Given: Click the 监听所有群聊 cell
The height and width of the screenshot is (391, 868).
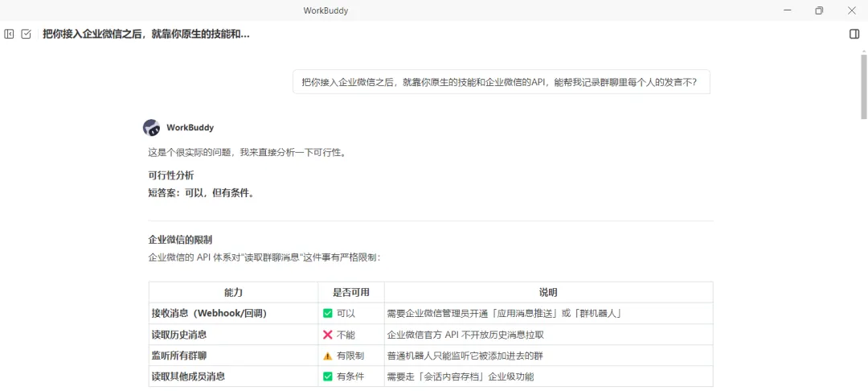Looking at the screenshot, I should (233, 356).
